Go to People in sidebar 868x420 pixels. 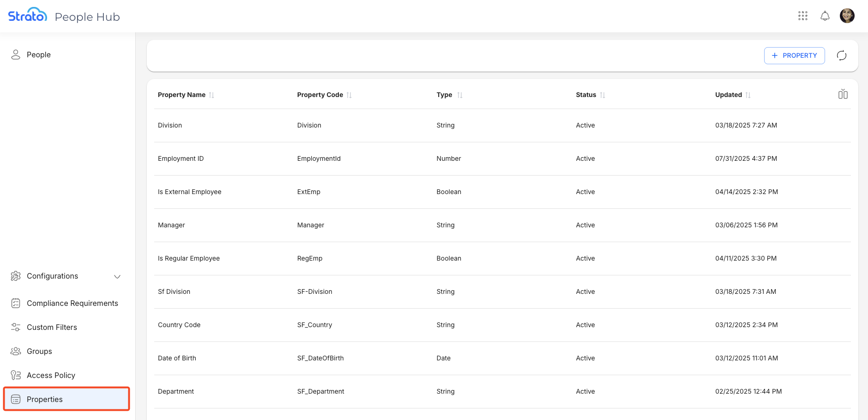click(39, 55)
